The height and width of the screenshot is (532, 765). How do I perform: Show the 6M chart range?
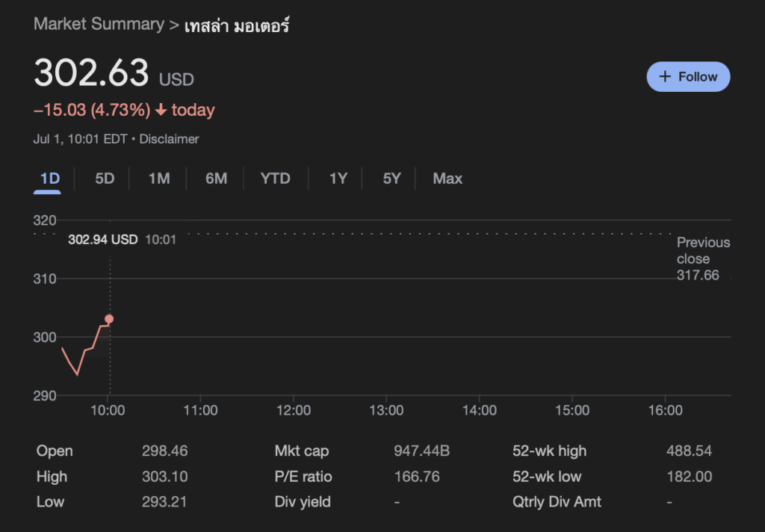pos(216,179)
